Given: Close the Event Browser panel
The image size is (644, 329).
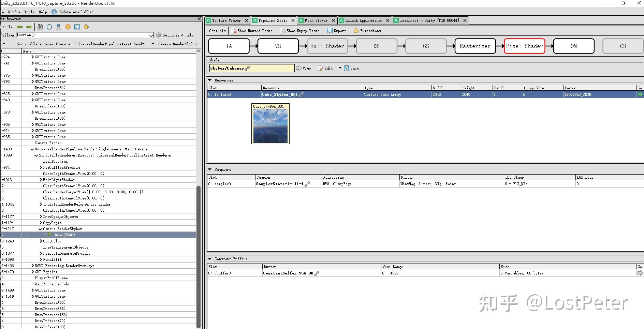Looking at the screenshot, I should [x=200, y=19].
